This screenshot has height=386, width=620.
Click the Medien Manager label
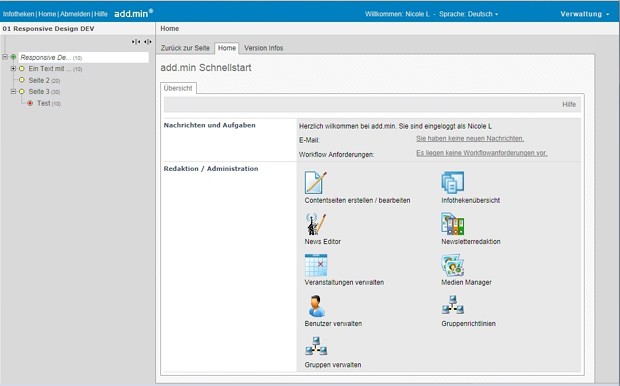pyautogui.click(x=466, y=282)
